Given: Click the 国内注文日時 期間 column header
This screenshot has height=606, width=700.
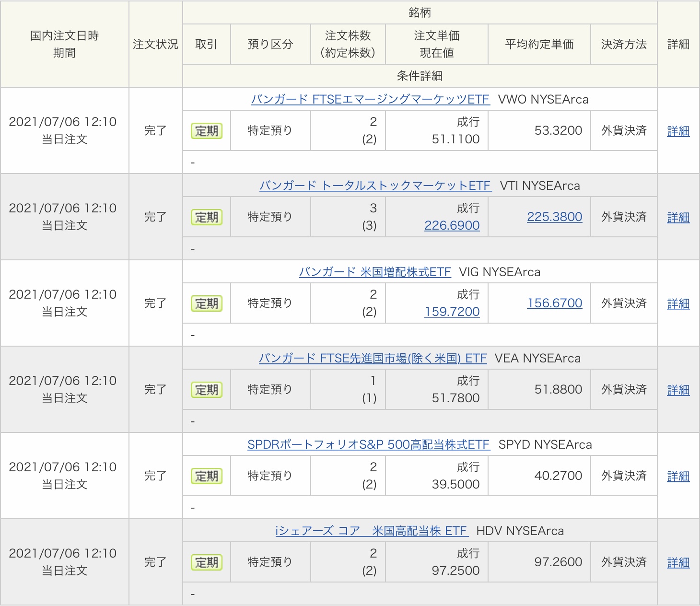Looking at the screenshot, I should [x=65, y=44].
